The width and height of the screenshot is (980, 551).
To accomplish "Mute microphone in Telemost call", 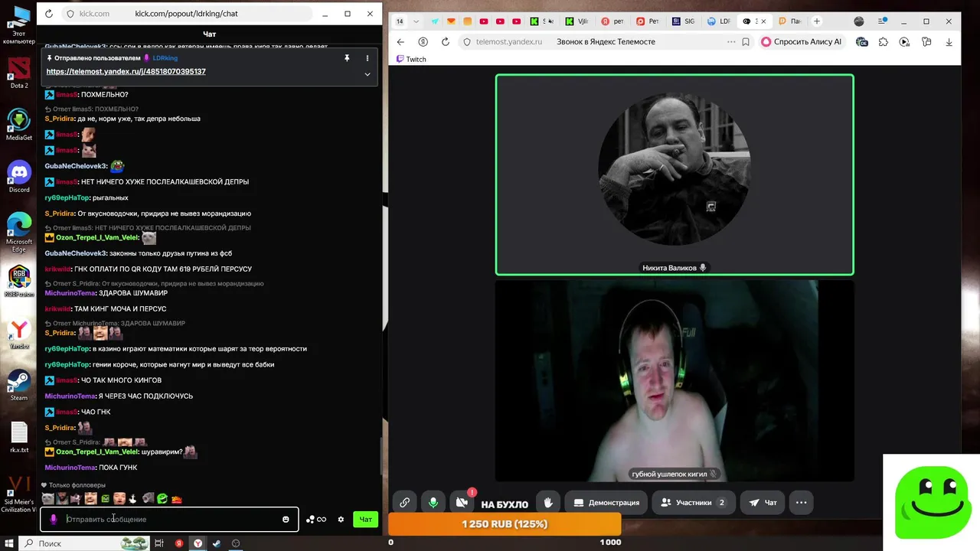I will point(433,503).
